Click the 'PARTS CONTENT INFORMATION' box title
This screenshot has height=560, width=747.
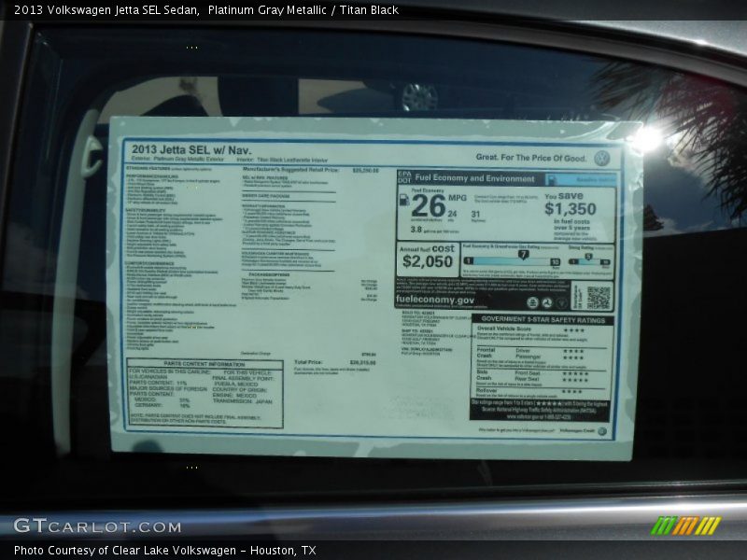[204, 364]
